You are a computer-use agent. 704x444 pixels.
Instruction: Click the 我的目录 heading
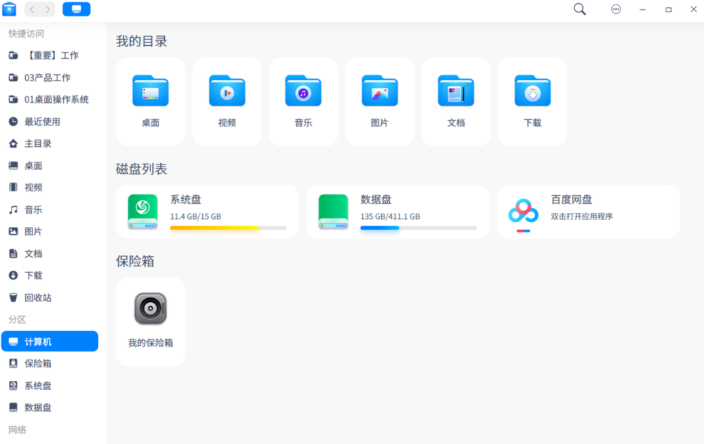[141, 41]
